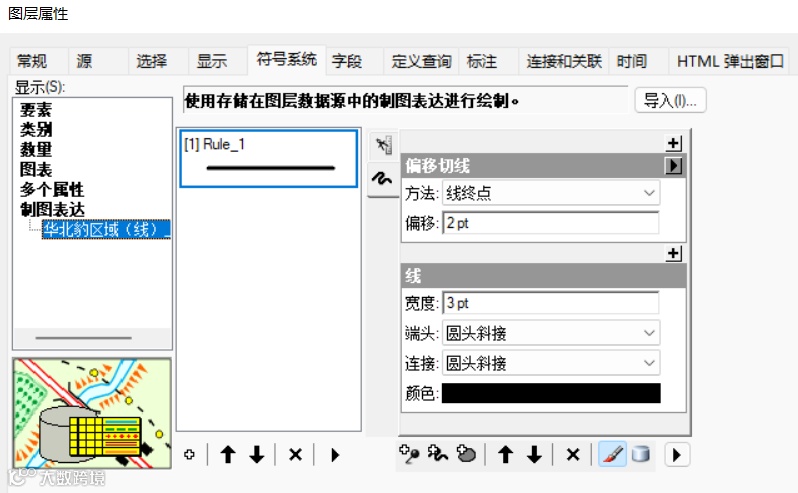798x493 pixels.
Task: Click the cartographic representation preview image
Action: pos(92,414)
